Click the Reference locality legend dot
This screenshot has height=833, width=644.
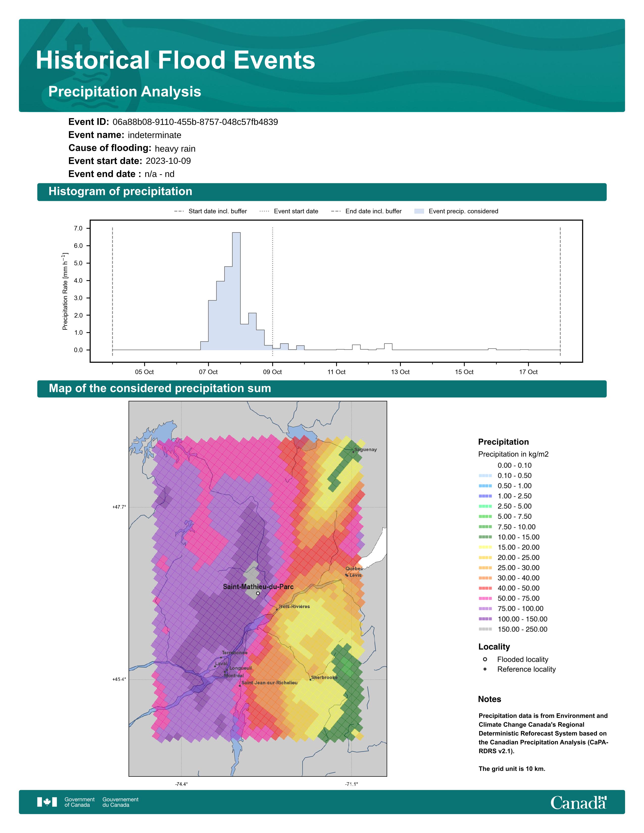(485, 669)
